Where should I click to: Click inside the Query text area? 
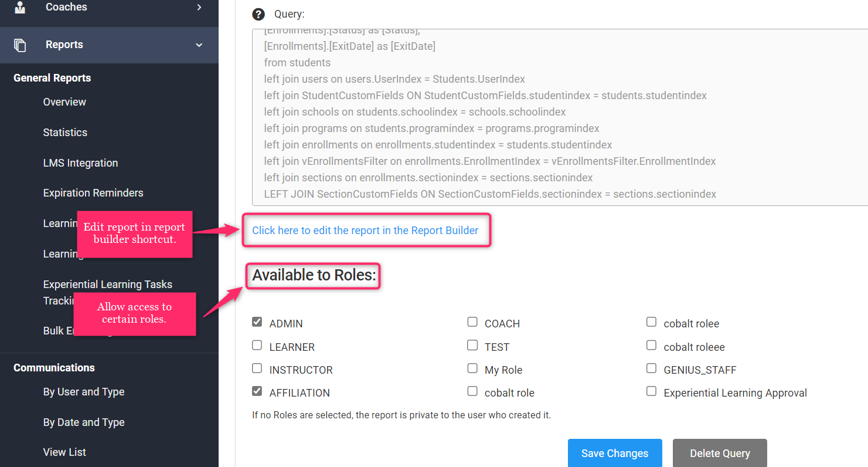coord(527,117)
